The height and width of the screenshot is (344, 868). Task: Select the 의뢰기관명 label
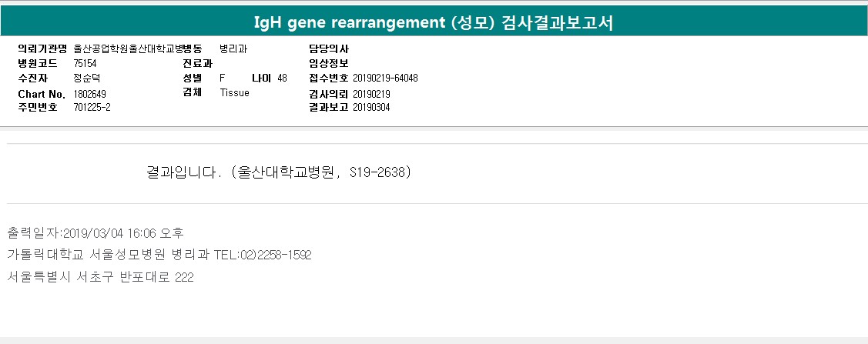click(43, 48)
